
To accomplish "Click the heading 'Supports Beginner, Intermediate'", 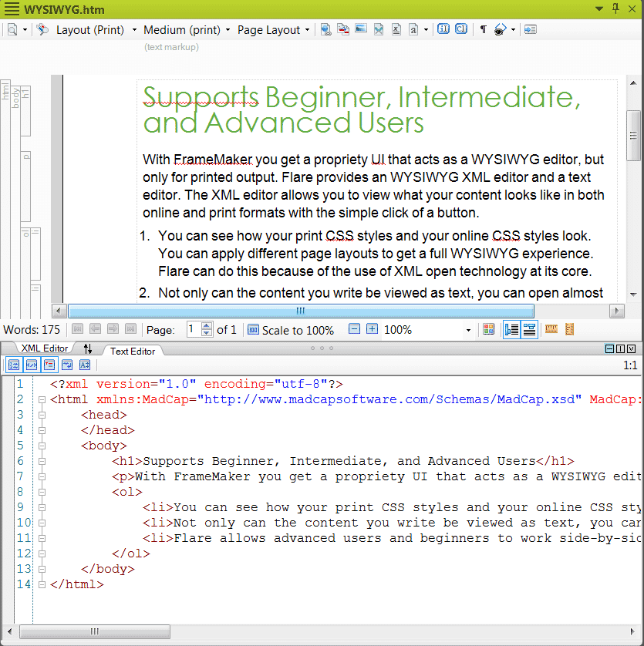I will click(x=362, y=97).
